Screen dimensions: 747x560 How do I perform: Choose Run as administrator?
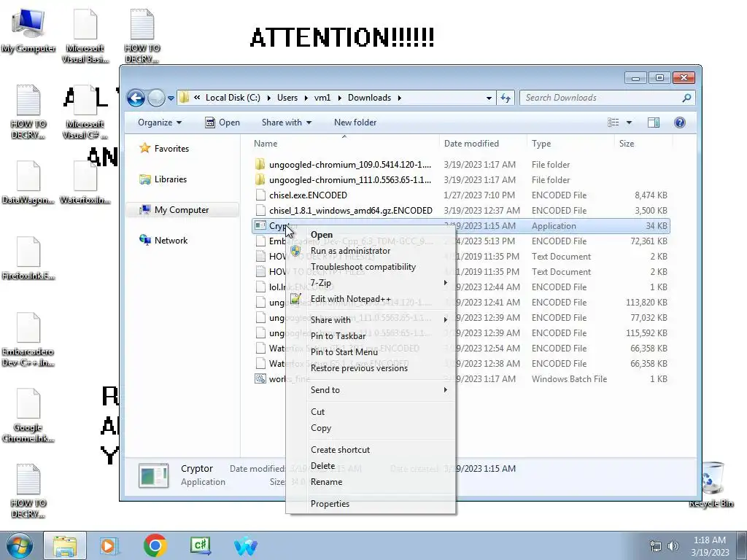coord(371,251)
